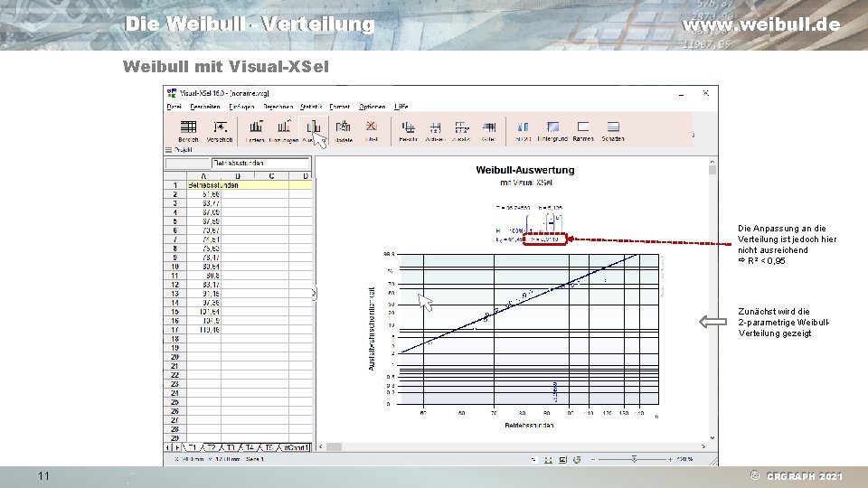
Task: Expand the toolbar overflow chevron
Action: coord(693,135)
